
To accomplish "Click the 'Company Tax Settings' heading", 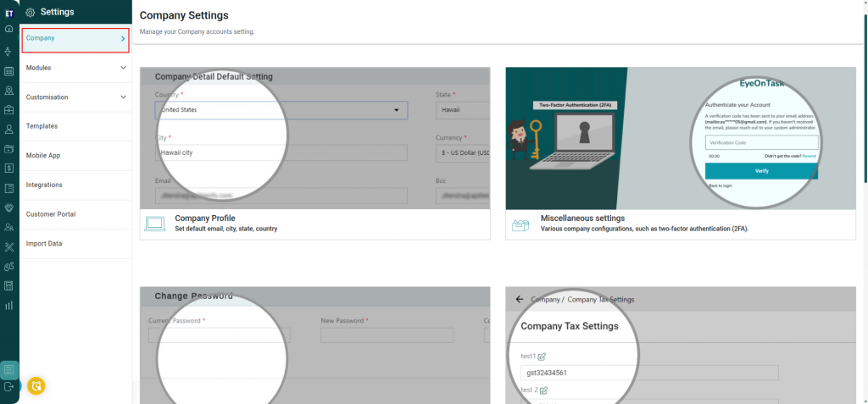I will point(570,326).
